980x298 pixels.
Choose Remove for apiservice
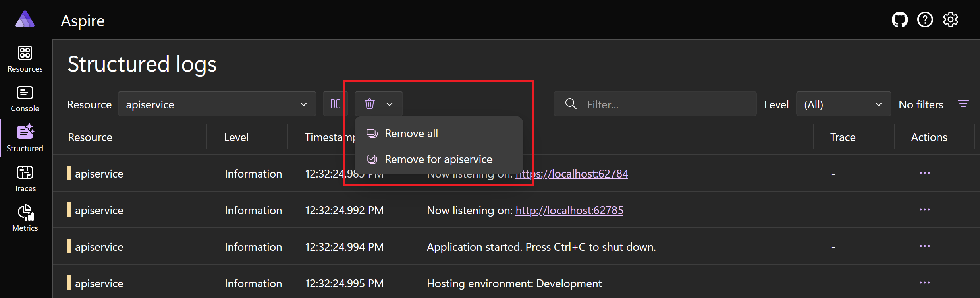point(438,159)
